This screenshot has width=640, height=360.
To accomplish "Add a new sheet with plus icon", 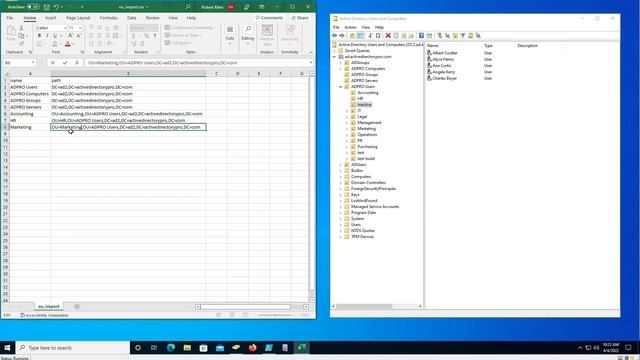I will 77,307.
